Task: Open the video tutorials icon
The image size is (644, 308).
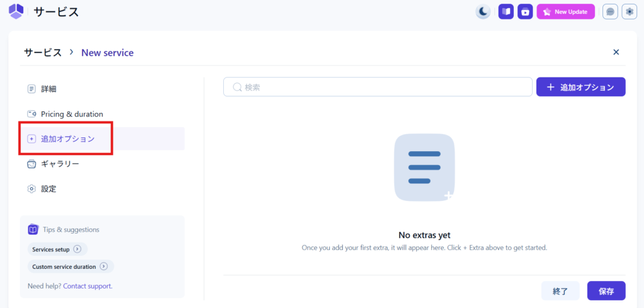Action: pos(525,12)
